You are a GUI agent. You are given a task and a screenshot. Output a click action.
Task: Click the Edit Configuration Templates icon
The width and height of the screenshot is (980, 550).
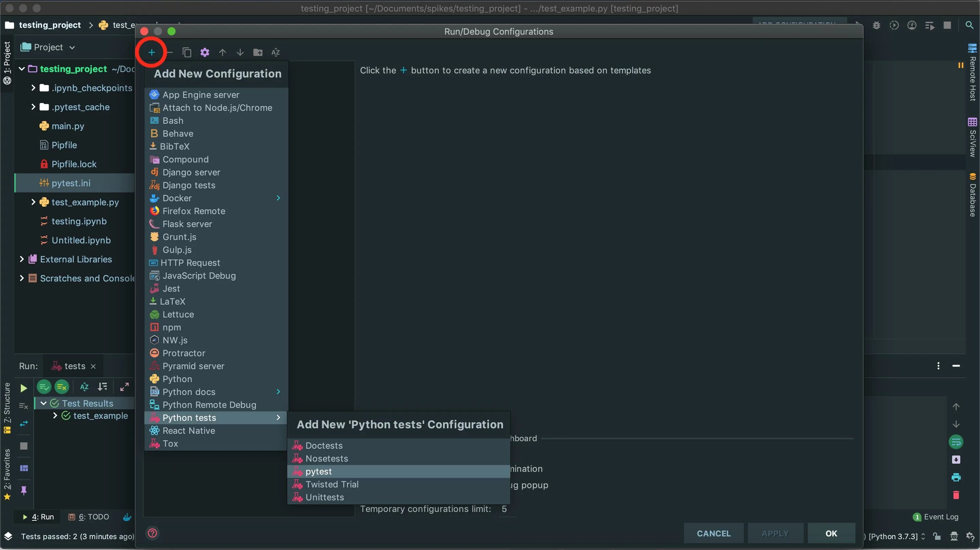coord(204,52)
